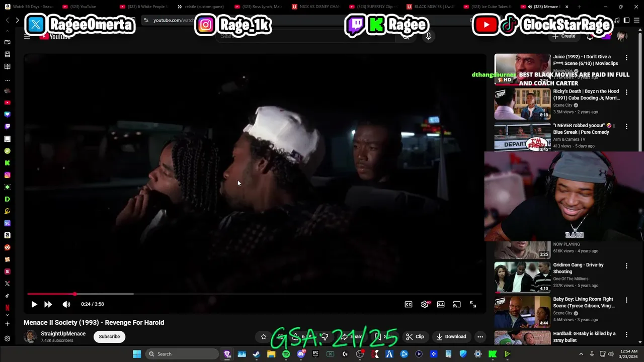Clip this video
The height and width of the screenshot is (362, 644).
coord(415,336)
